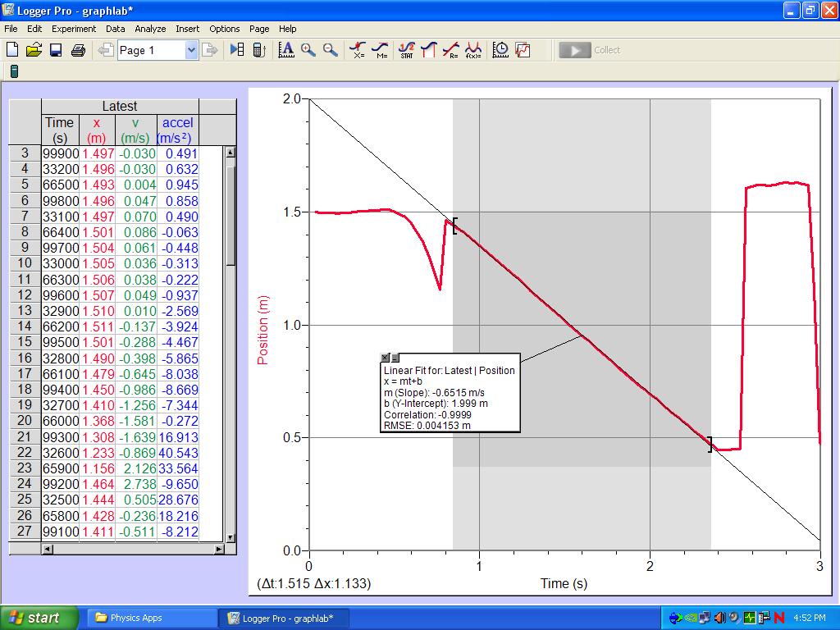Click the table scroll right arrow
Image resolution: width=840 pixels, height=630 pixels.
tap(218, 549)
